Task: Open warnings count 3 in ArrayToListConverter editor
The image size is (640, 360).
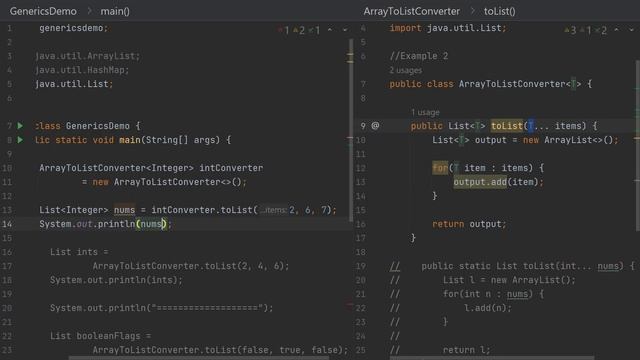Action: (571, 30)
